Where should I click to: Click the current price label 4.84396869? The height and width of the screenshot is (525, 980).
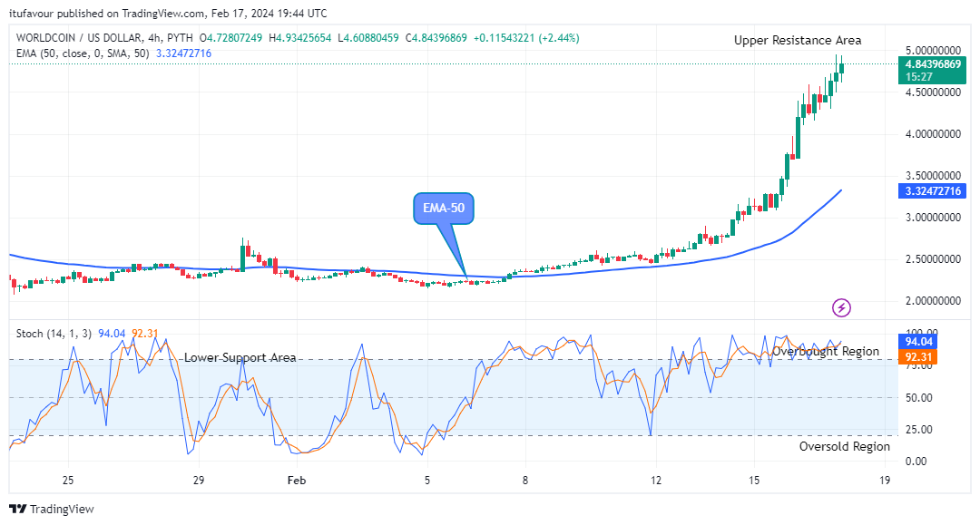pyautogui.click(x=933, y=64)
